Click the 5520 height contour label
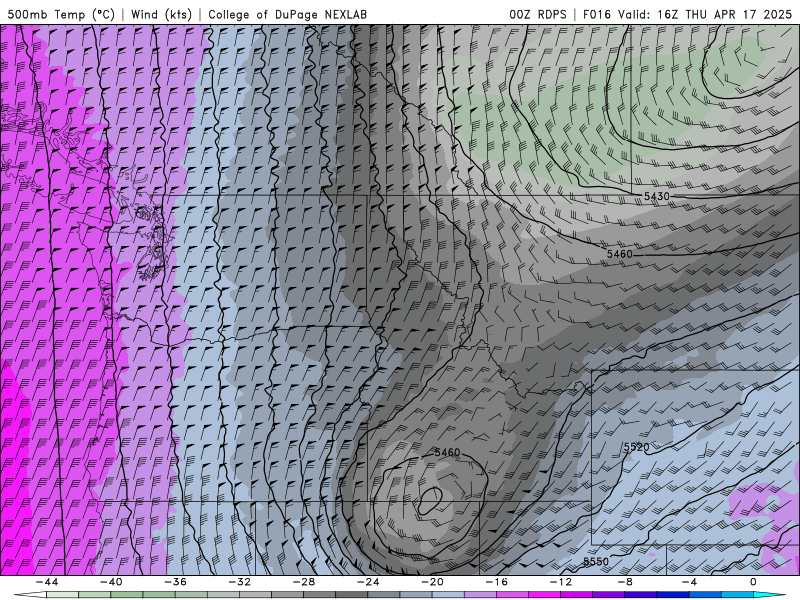 coord(636,447)
